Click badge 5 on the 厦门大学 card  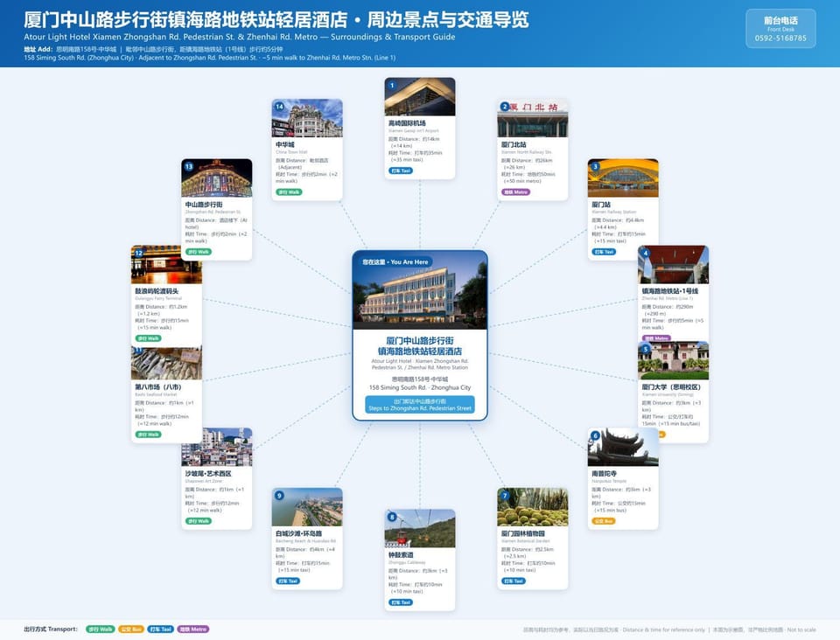pyautogui.click(x=646, y=349)
